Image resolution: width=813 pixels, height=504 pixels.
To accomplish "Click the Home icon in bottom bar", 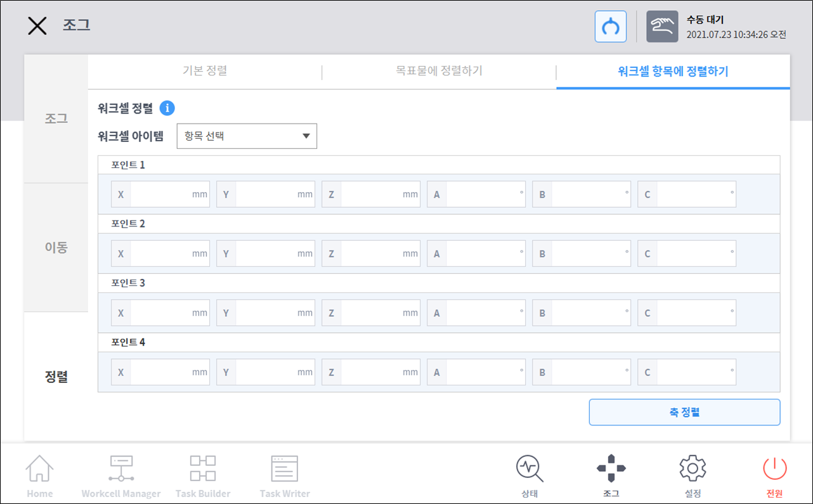I will (x=39, y=470).
